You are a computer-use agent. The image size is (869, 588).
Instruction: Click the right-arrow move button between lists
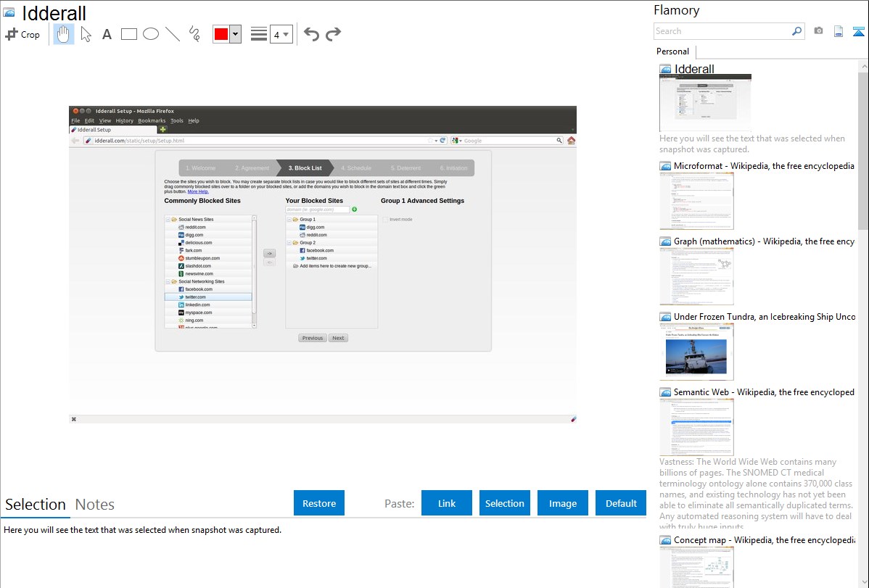pos(269,253)
